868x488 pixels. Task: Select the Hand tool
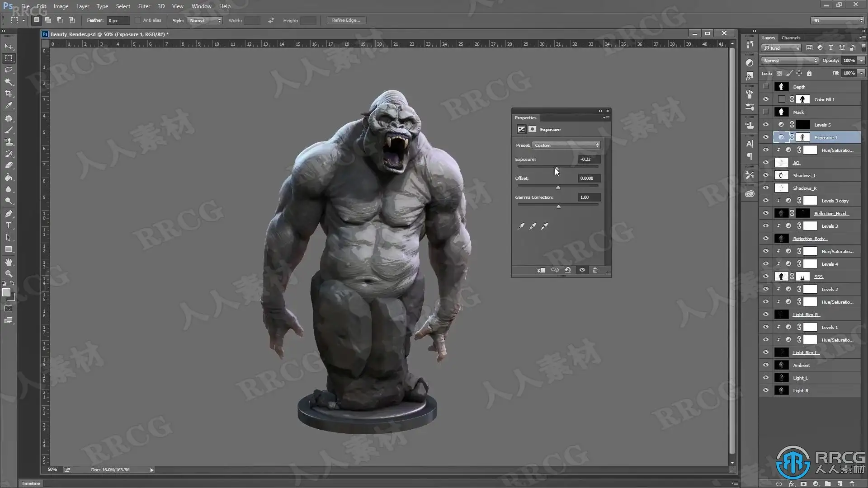[x=9, y=262]
